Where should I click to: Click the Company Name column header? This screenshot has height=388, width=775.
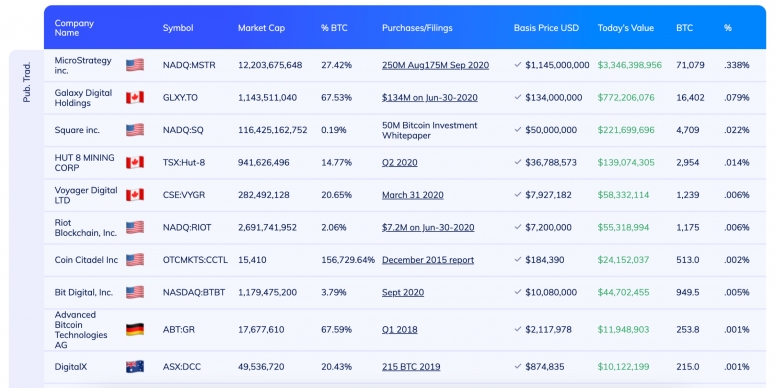74,28
